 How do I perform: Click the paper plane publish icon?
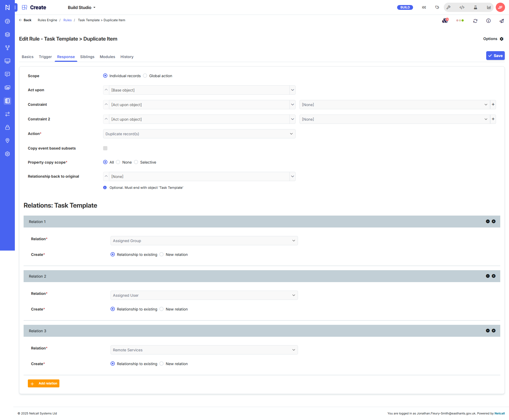(x=501, y=21)
